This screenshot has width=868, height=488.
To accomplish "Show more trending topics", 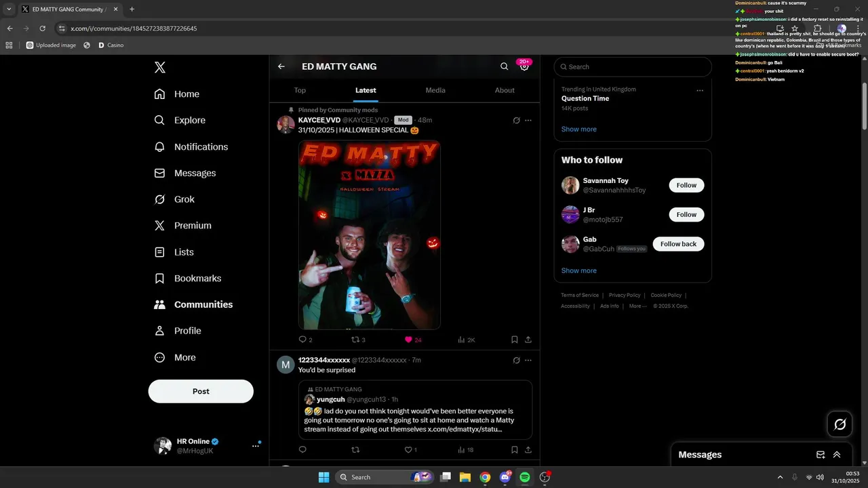I will (x=579, y=129).
